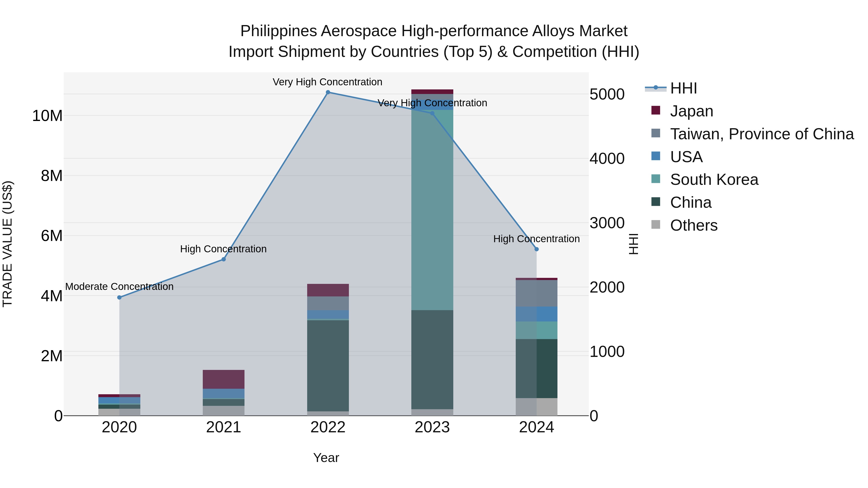
Task: Click the 'High Concentration' label near 2024
Action: [x=536, y=239]
